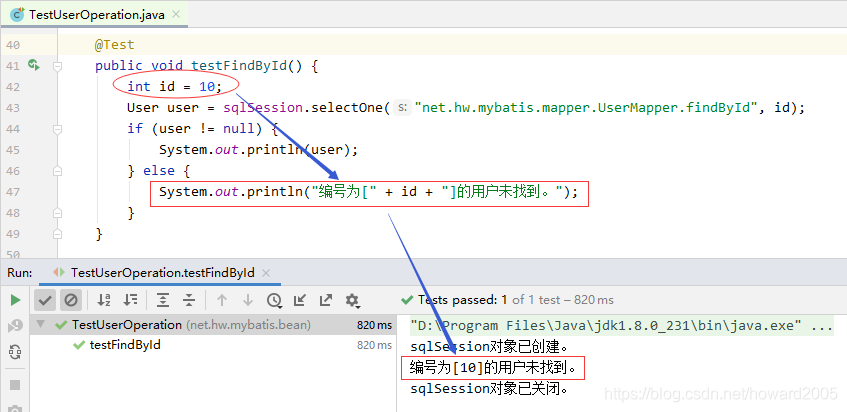The width and height of the screenshot is (847, 412).
Task: Click the mapper string "net.hw.mybatis.mapper.UserMapper.findById"
Action: click(x=586, y=107)
